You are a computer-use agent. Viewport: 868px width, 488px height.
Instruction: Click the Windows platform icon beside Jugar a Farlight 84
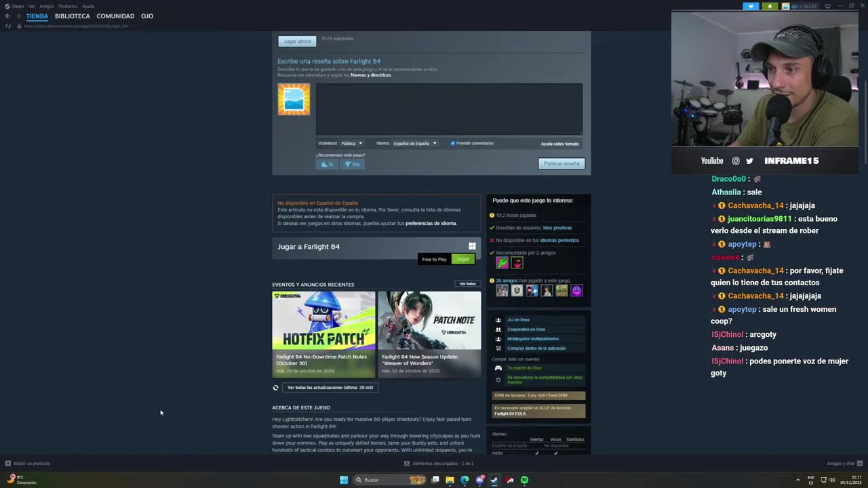coord(472,246)
